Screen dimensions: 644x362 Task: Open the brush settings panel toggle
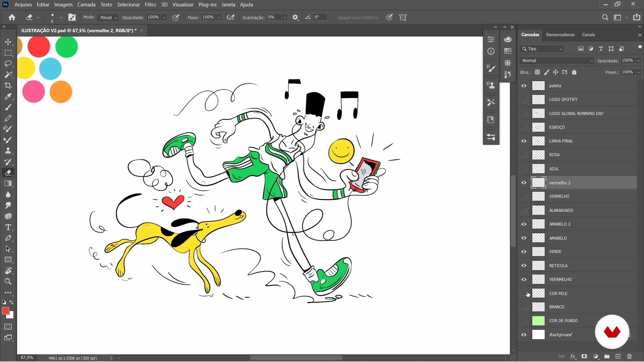72,17
